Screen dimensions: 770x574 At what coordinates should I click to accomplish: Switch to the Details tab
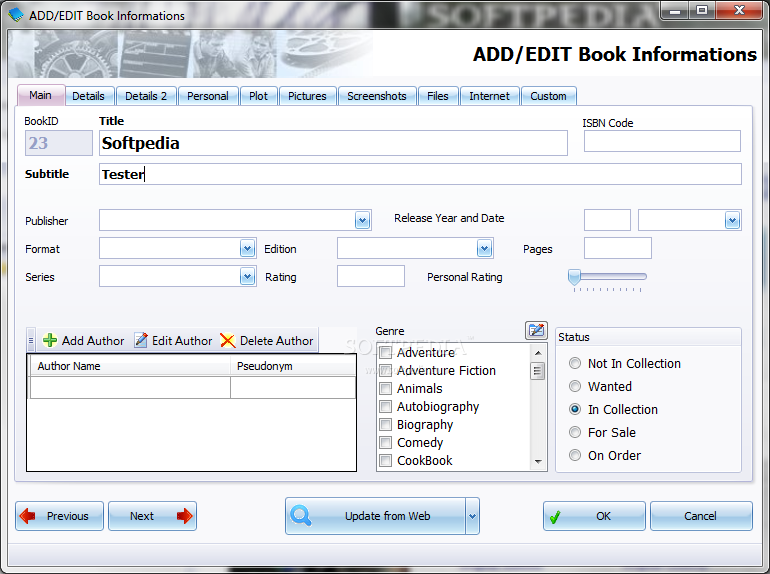pos(89,96)
